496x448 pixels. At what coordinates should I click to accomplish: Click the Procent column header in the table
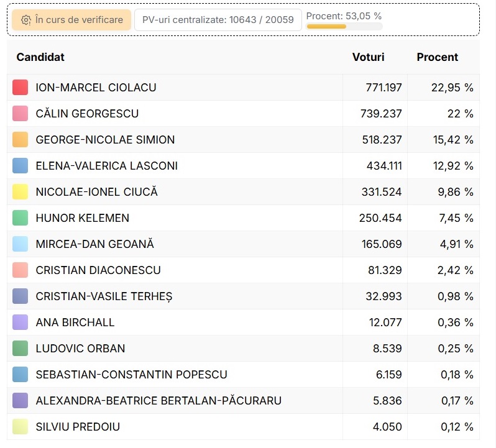pos(437,57)
